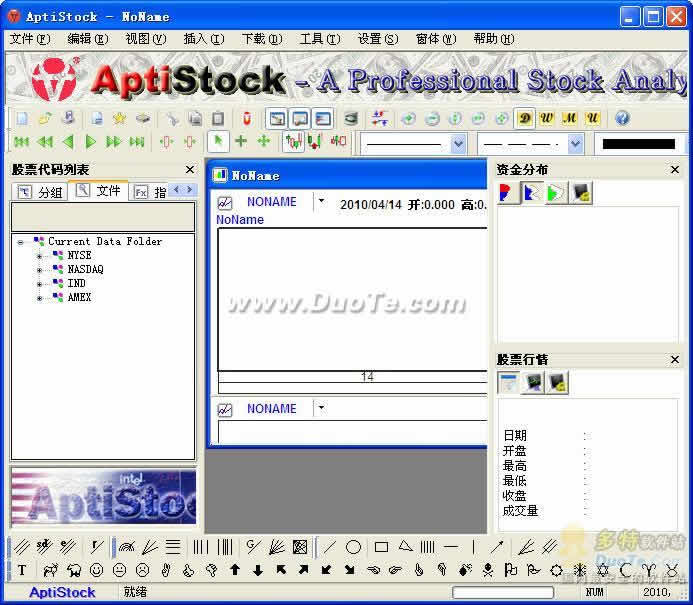Open the 工具 menu

tap(320, 39)
